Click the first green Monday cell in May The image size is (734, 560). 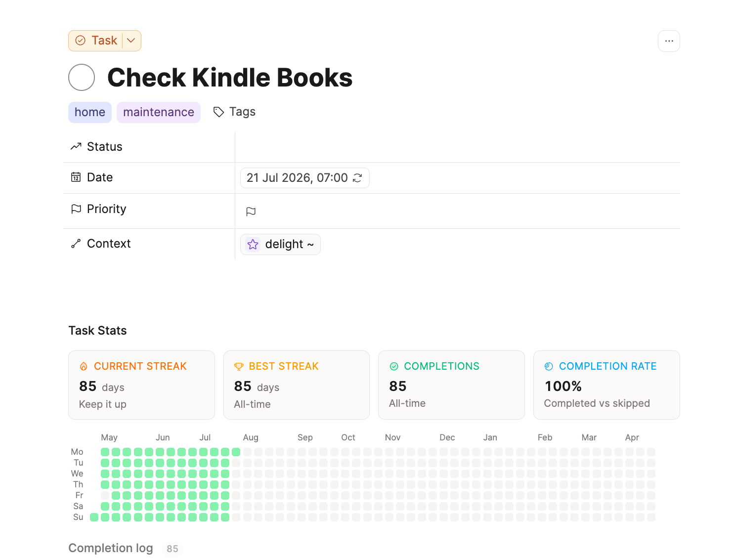click(105, 452)
